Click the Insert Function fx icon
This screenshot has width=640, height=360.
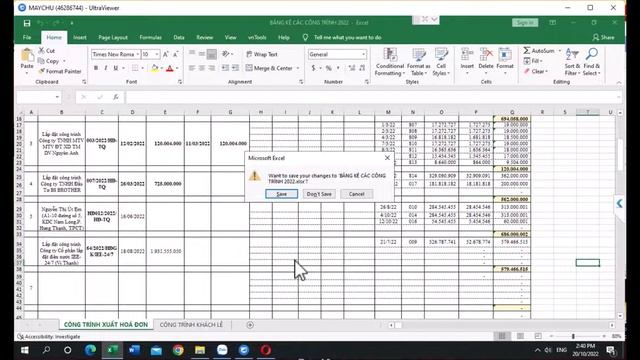coord(116,97)
